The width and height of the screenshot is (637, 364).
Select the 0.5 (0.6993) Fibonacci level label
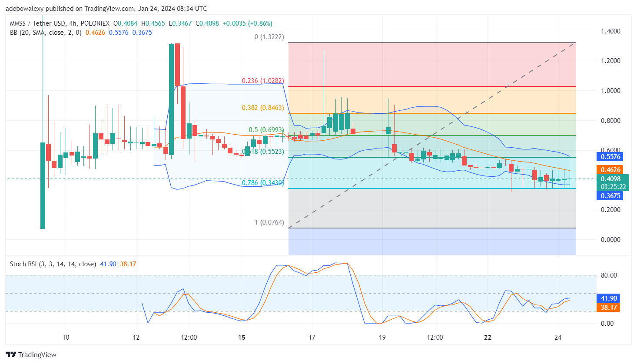(266, 130)
